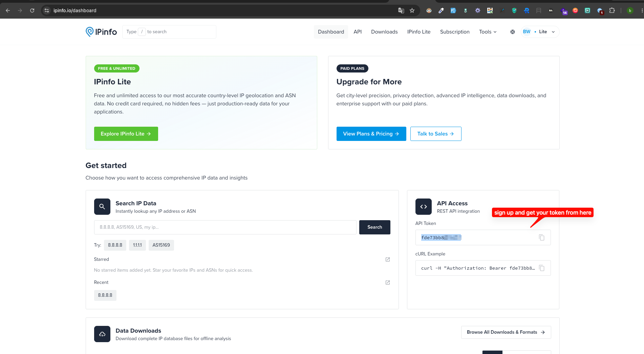
Task: Select the API Token field
Action: 483,237
